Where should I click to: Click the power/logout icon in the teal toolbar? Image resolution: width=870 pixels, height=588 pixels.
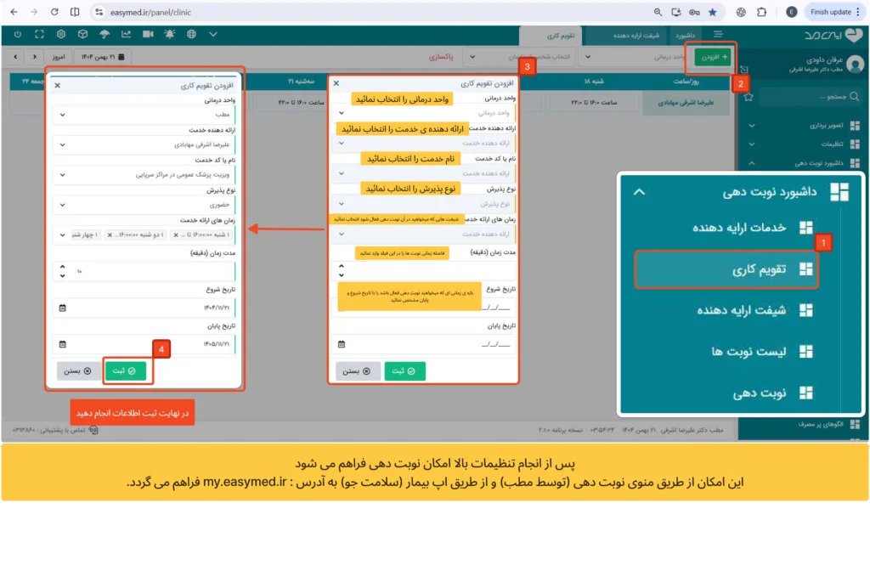click(x=18, y=34)
